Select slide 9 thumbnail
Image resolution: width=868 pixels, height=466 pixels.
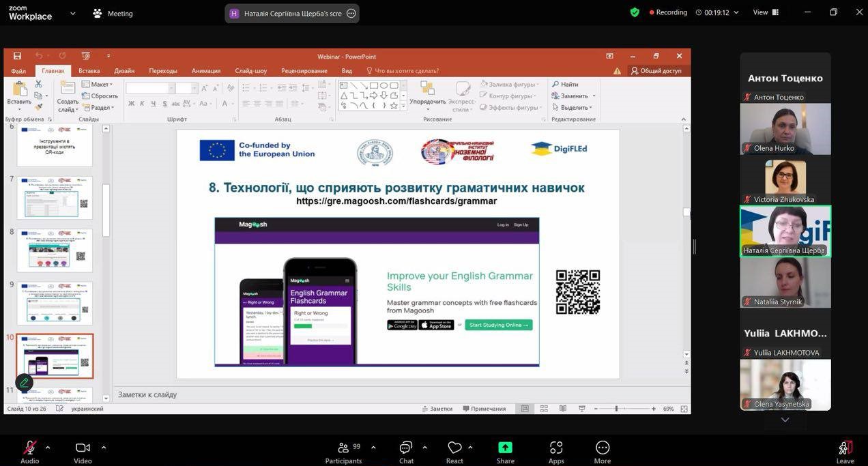(x=55, y=304)
